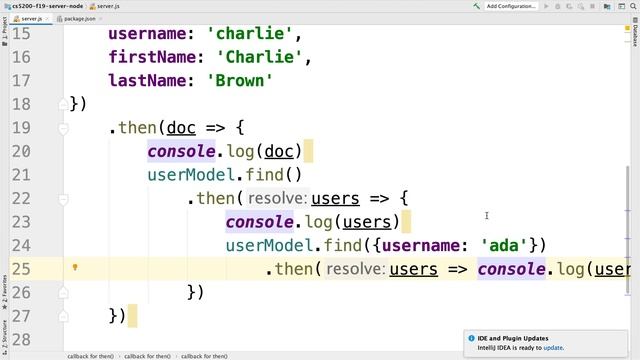Collapse the fold marker at line 19
The image size is (640, 360).
pos(63,129)
